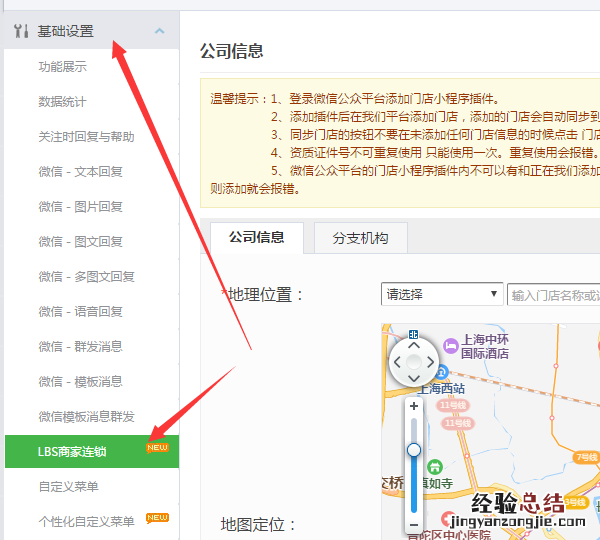Switch to the 分支机构 tab
This screenshot has width=600, height=540.
[360, 238]
